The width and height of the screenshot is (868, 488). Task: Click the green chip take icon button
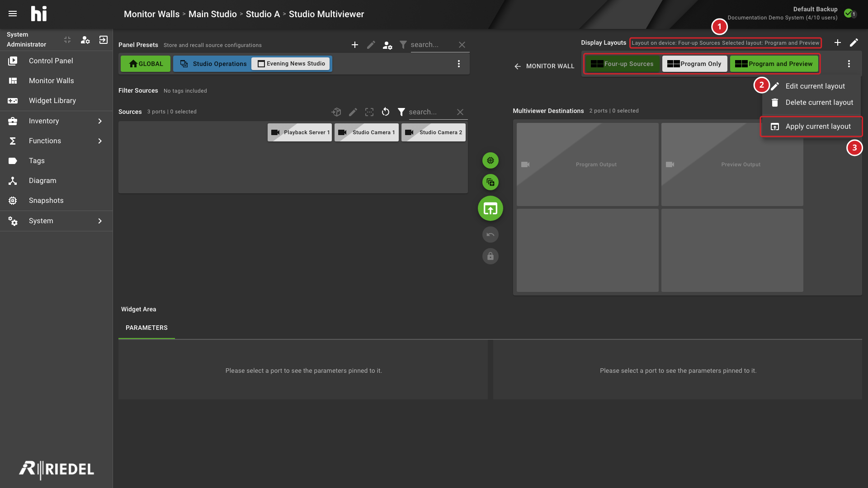491,160
